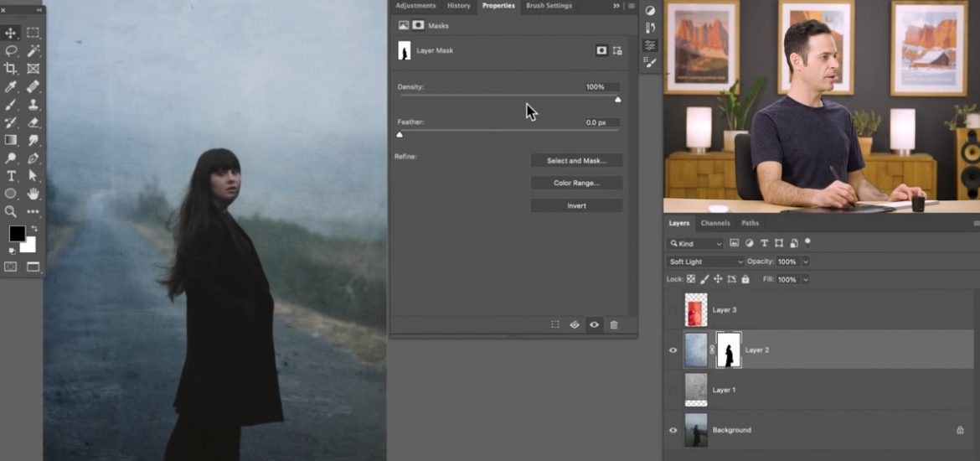Reset default foreground and background colors
980x461 pixels.
12,251
